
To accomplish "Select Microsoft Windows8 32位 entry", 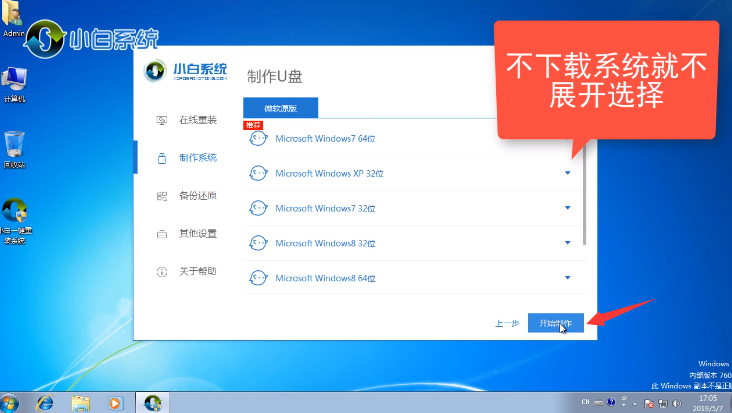I will pyautogui.click(x=414, y=243).
